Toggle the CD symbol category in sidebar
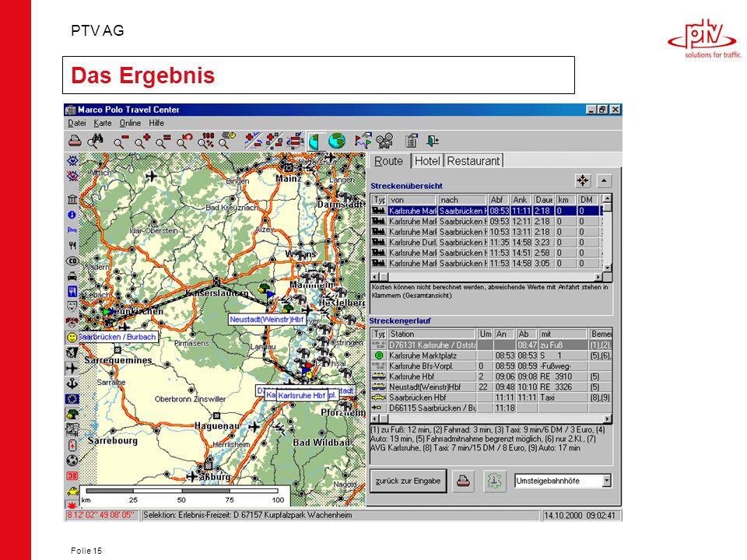 pos(72,261)
